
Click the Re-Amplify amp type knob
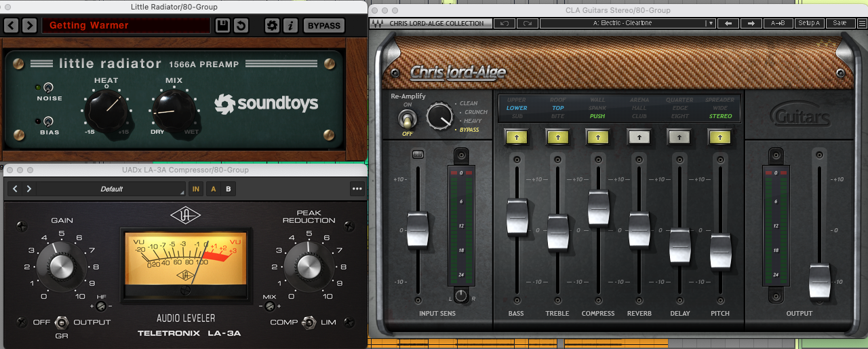[x=439, y=117]
